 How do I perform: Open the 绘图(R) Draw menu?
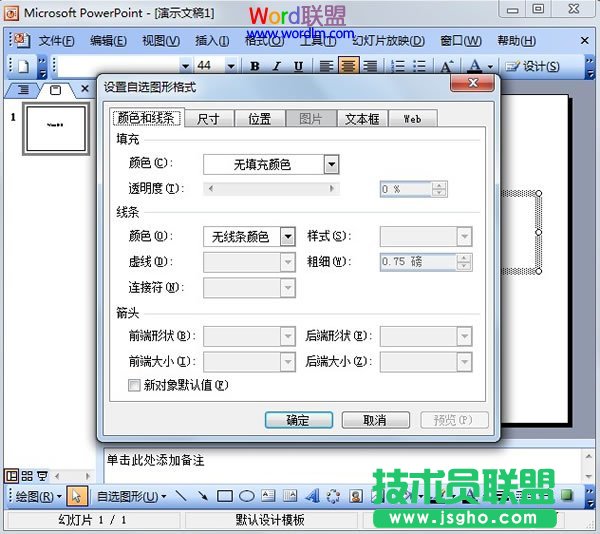pos(38,497)
